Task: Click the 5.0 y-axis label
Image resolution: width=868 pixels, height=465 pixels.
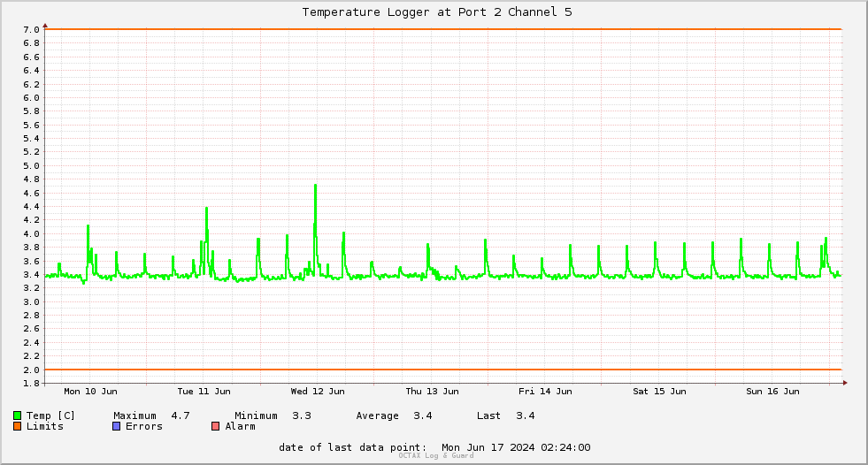Action: (32, 166)
